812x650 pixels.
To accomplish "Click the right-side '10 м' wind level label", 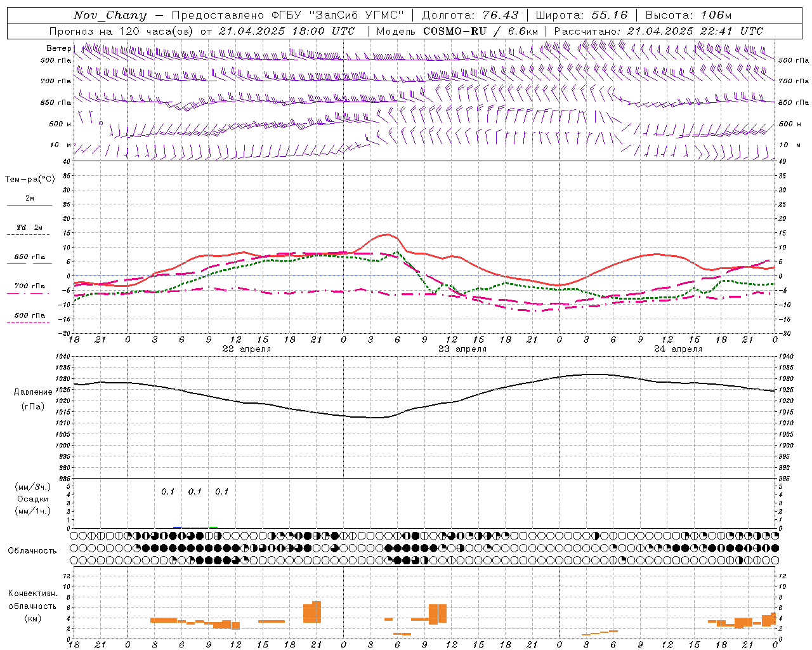I will [790, 145].
